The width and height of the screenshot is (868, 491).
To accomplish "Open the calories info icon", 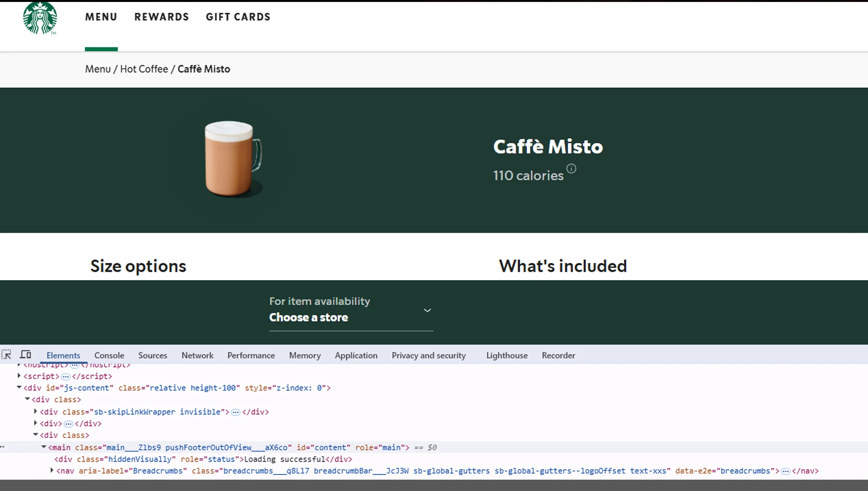I will point(571,169).
